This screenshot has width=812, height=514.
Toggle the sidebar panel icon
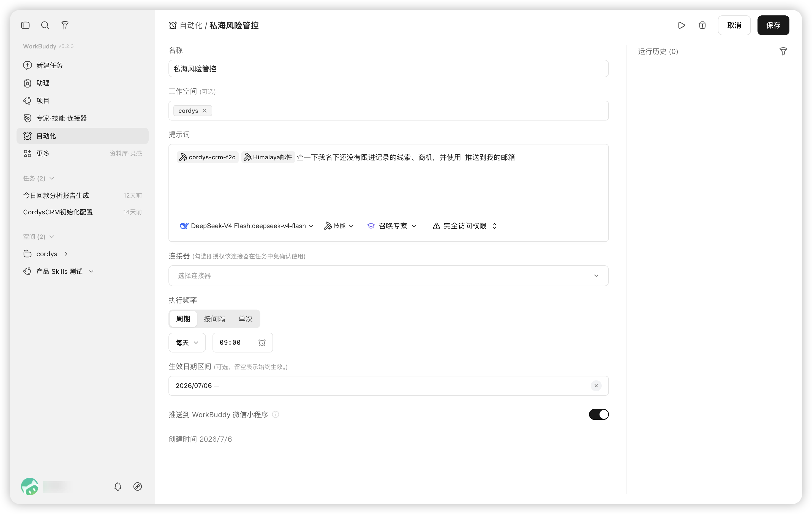25,25
